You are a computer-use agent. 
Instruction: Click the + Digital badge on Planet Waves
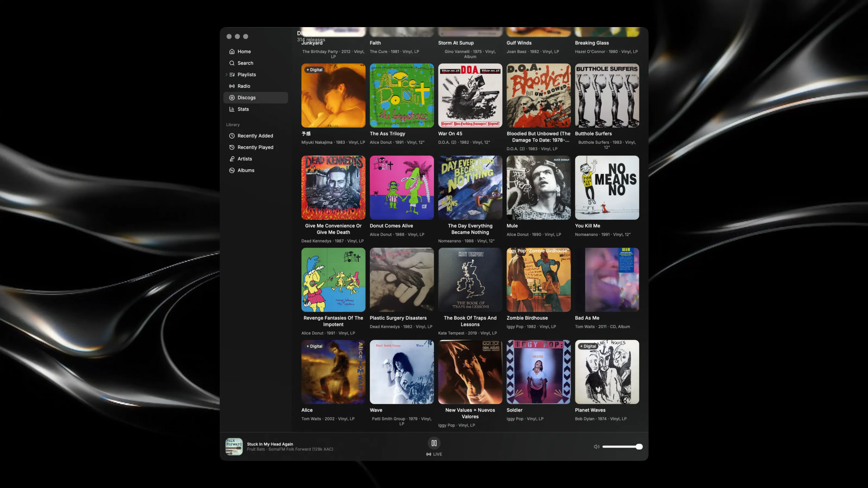pos(588,346)
